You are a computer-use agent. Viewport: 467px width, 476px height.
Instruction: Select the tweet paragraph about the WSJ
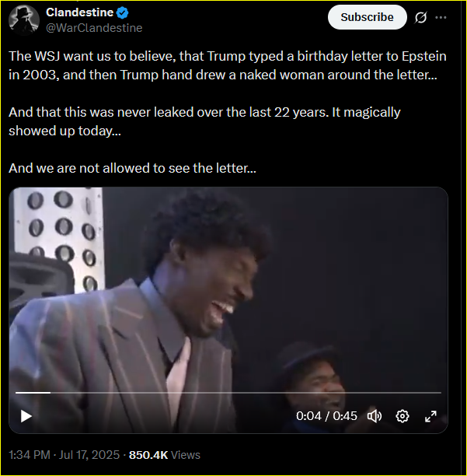click(228, 65)
